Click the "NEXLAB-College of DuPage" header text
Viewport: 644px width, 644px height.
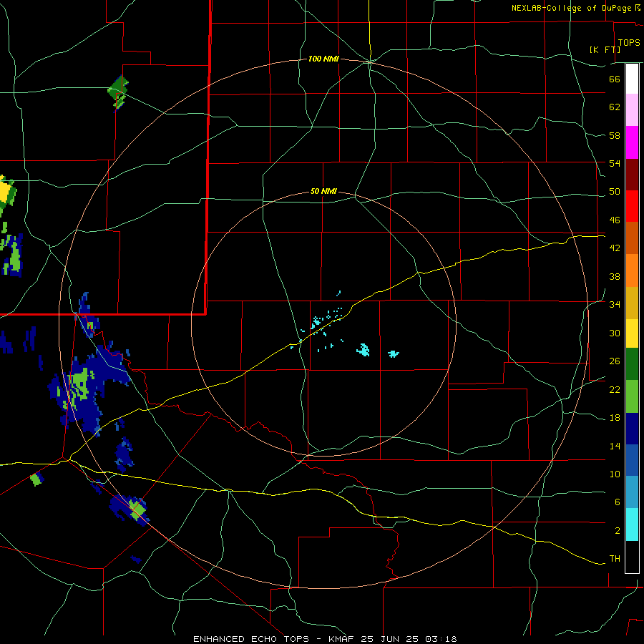pos(572,8)
